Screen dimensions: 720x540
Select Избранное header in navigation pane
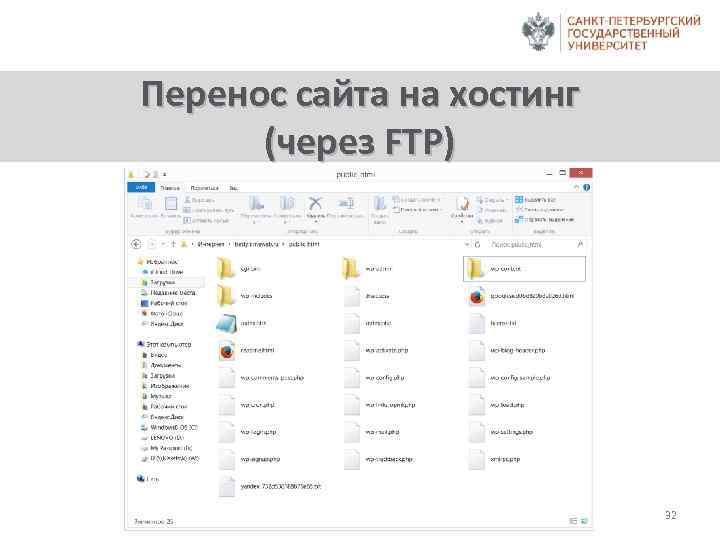[158, 262]
